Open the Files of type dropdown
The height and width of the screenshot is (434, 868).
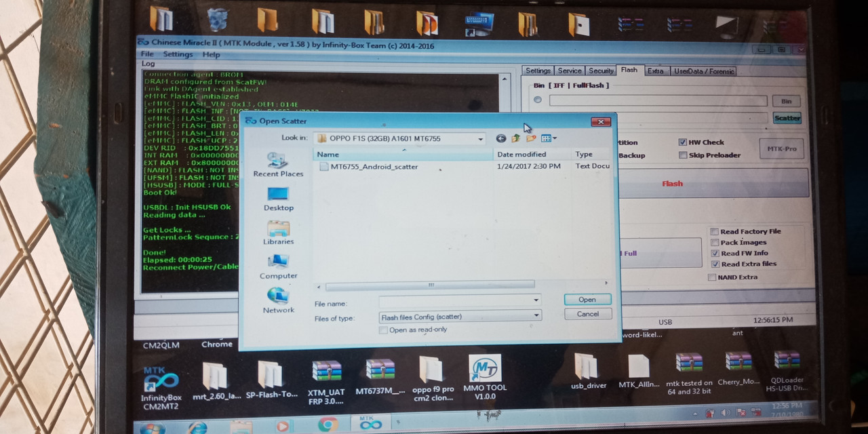(460, 316)
